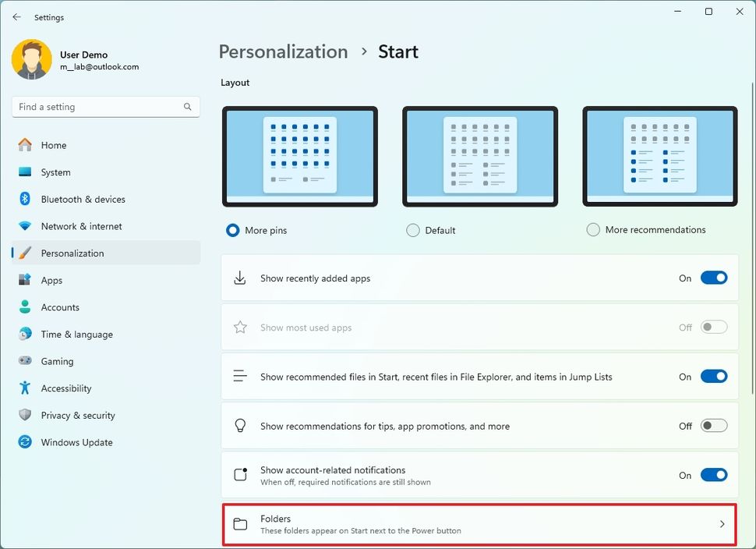
Task: Click the Accessibility person icon
Action: [x=24, y=388]
